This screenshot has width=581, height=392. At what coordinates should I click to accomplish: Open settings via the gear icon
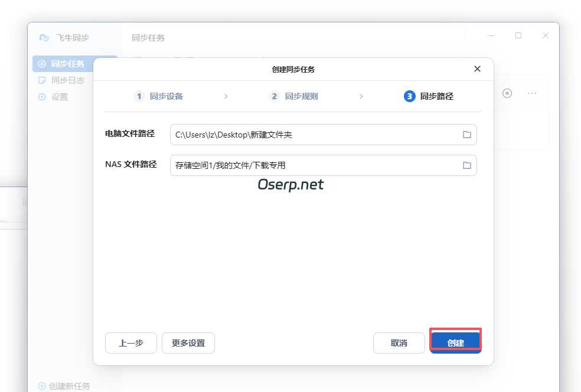41,97
